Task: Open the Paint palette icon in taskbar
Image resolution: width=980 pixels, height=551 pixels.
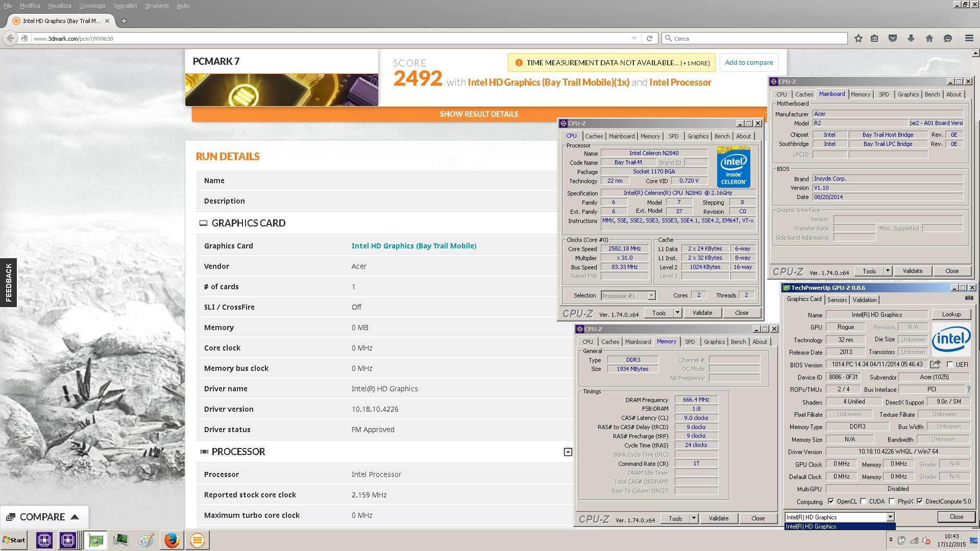Action: coord(146,540)
